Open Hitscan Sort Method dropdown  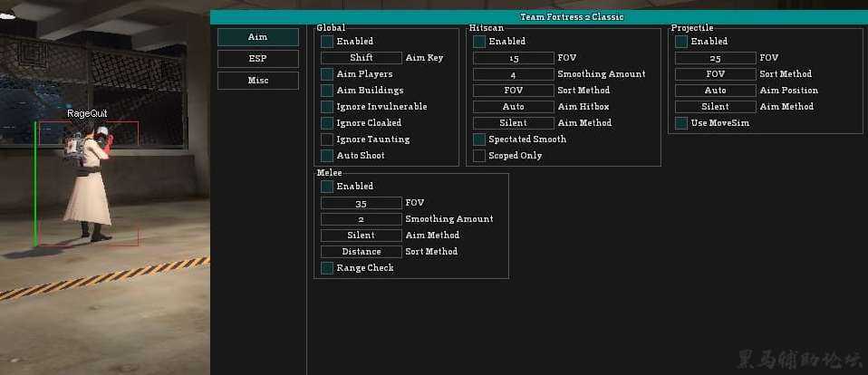(514, 91)
